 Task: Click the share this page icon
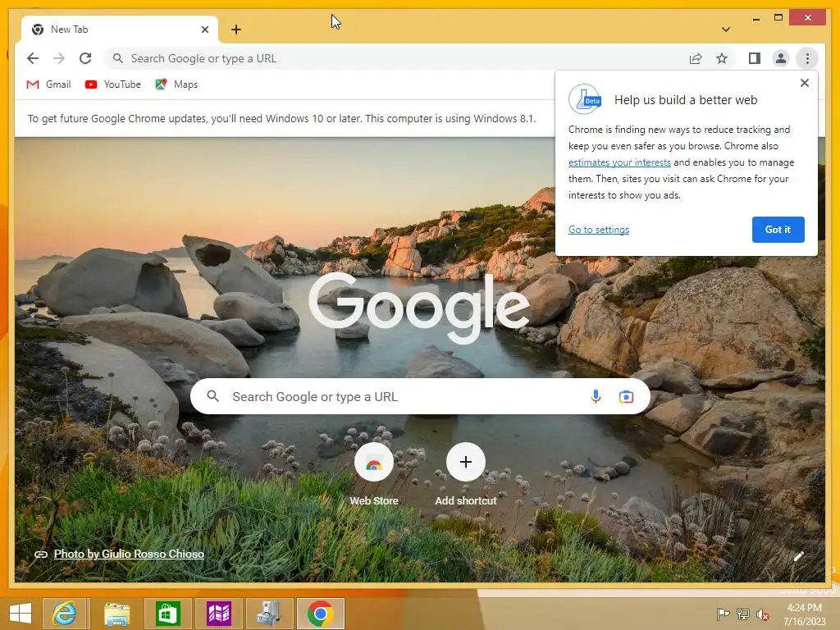(x=696, y=58)
